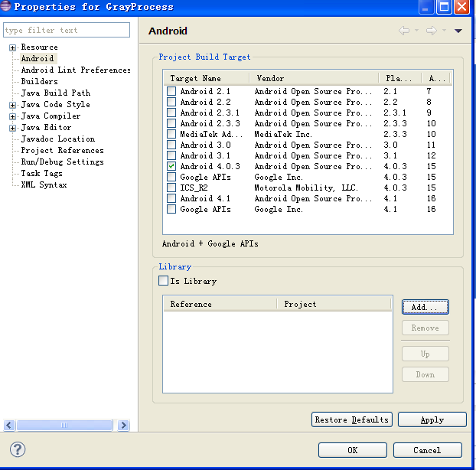Open the Javadoc Location page
This screenshot has width=476, height=470.
tap(58, 139)
